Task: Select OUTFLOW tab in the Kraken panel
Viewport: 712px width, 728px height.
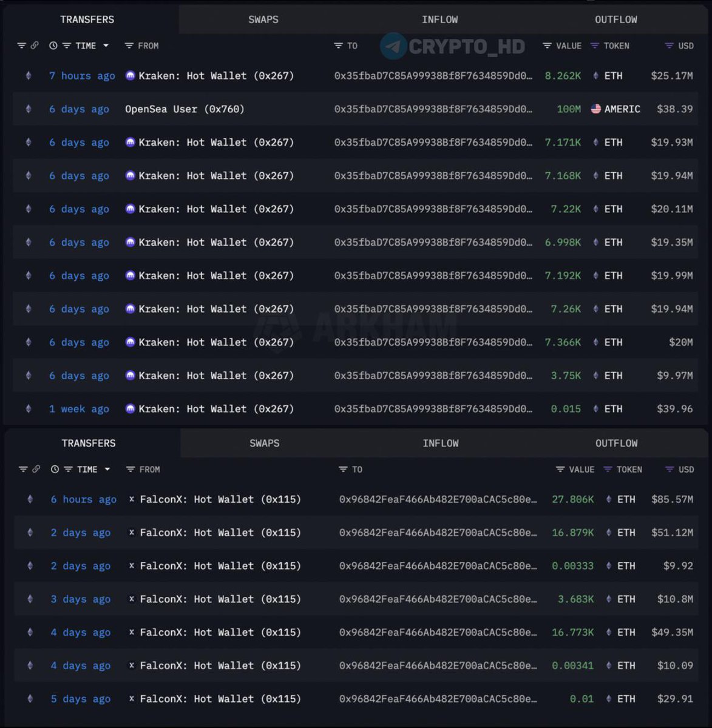Action: coord(616,19)
